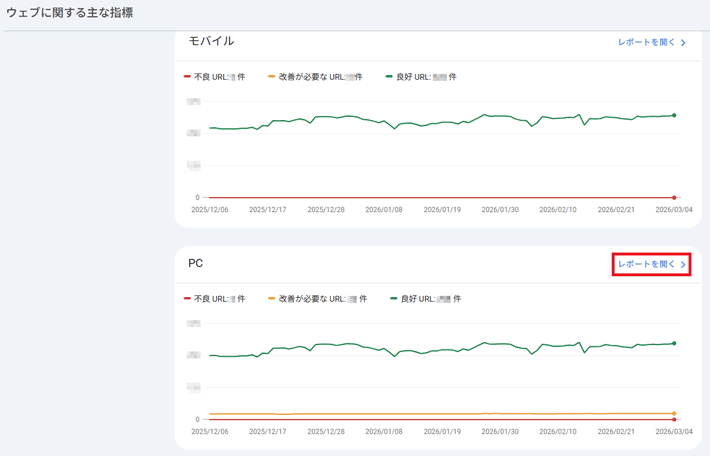Viewport: 710px width, 456px height.
Task: Click the モバイル card heading
Action: 211,41
